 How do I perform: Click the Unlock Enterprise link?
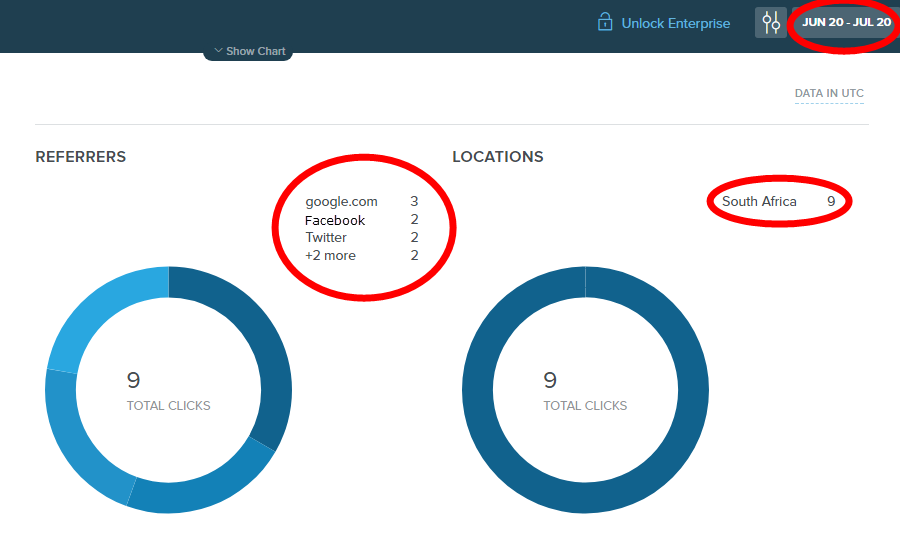[675, 23]
